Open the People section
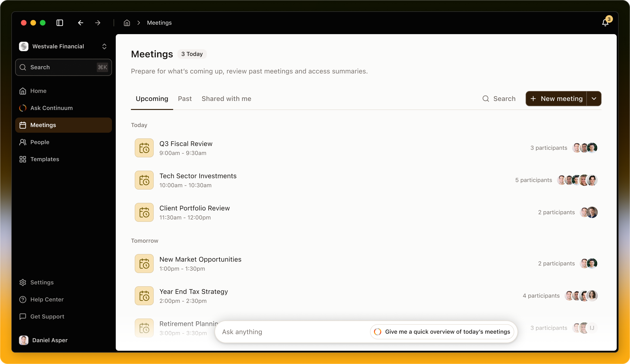Screen dimensions: 630x364 40,142
